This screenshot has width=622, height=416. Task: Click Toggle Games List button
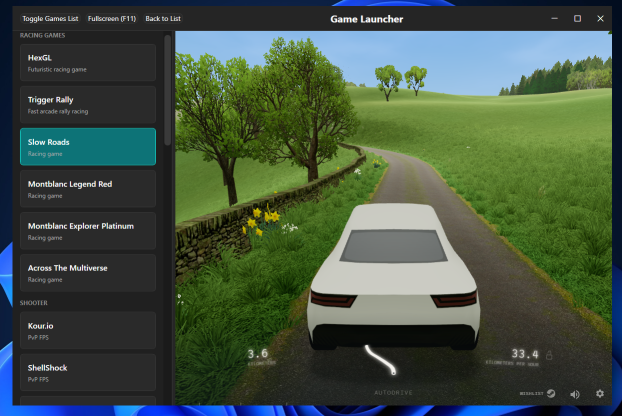[50, 19]
